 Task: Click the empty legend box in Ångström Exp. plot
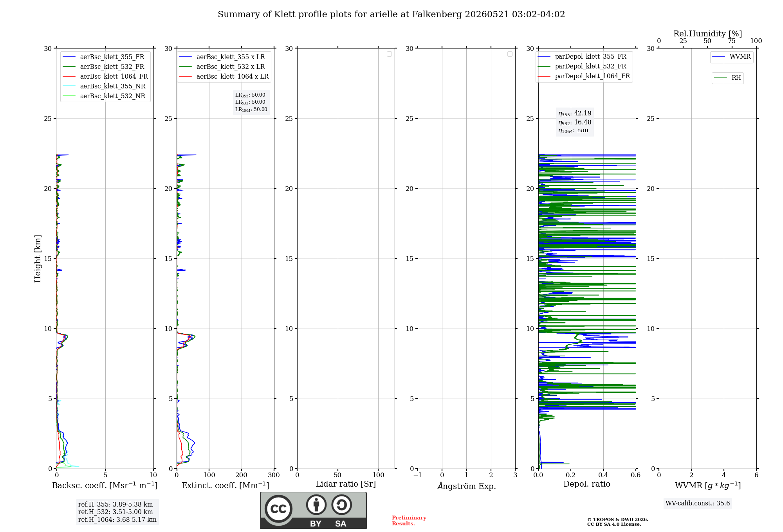tap(510, 54)
